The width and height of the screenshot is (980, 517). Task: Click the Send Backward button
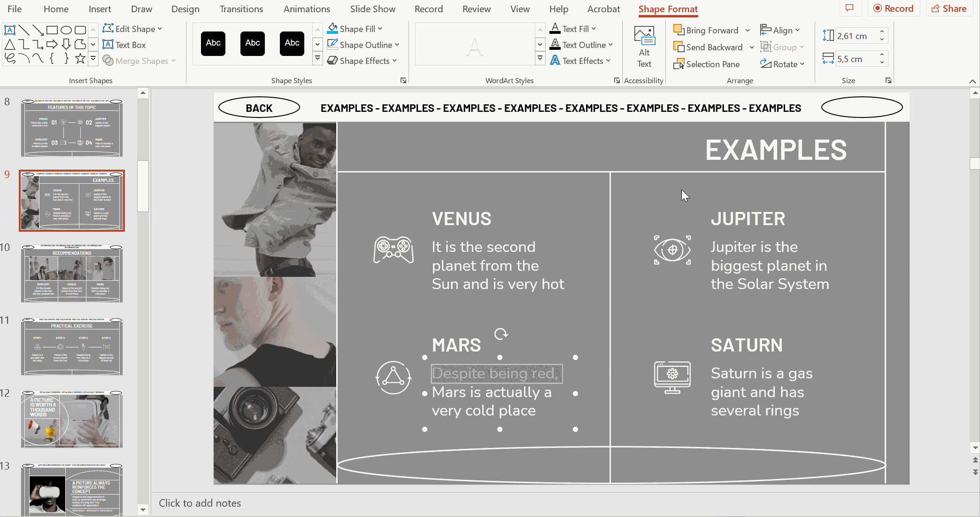pos(709,47)
